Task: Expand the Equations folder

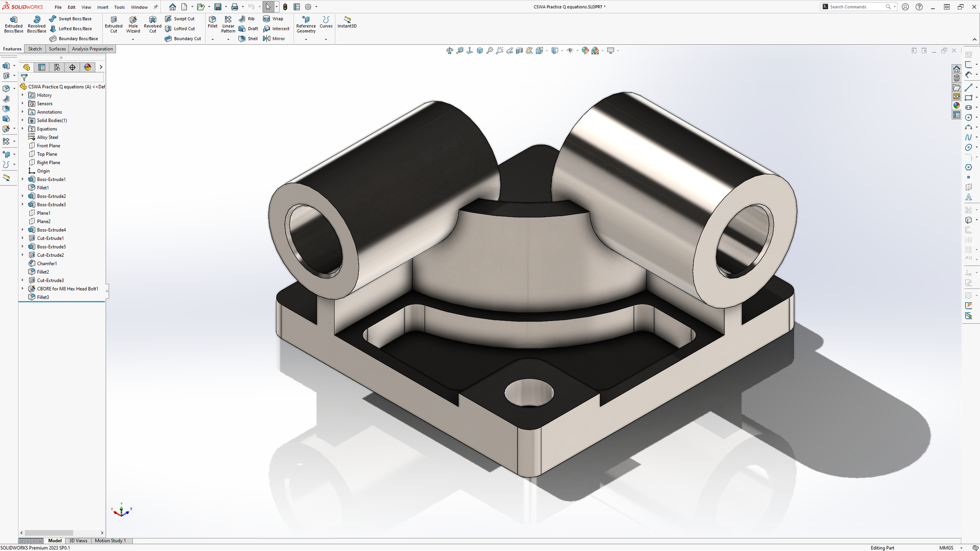Action: [22, 129]
